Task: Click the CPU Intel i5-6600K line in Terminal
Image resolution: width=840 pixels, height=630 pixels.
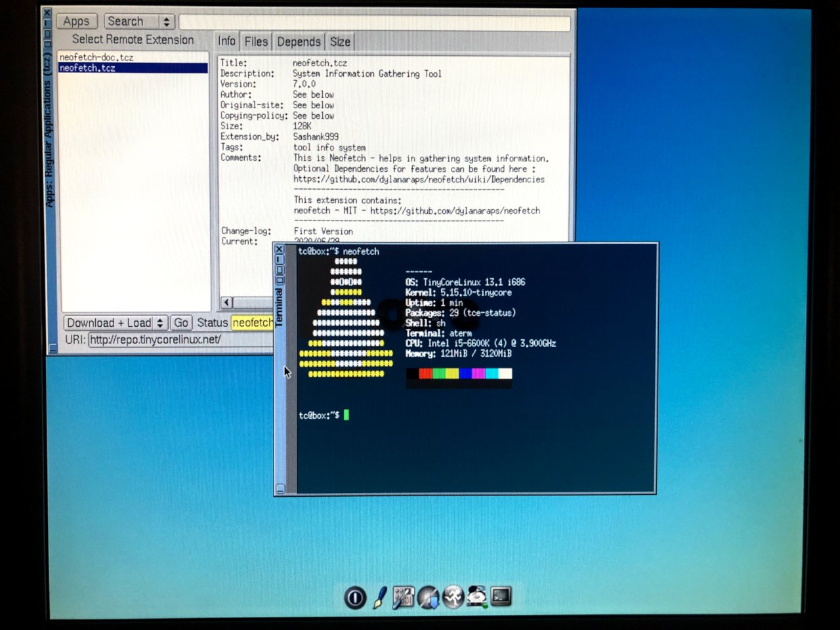Action: point(480,343)
